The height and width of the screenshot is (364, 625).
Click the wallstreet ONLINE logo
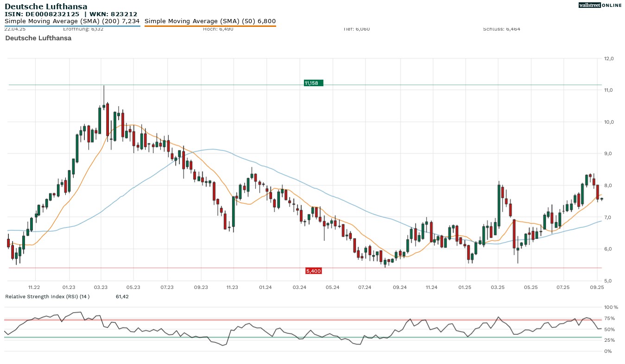coord(600,5)
